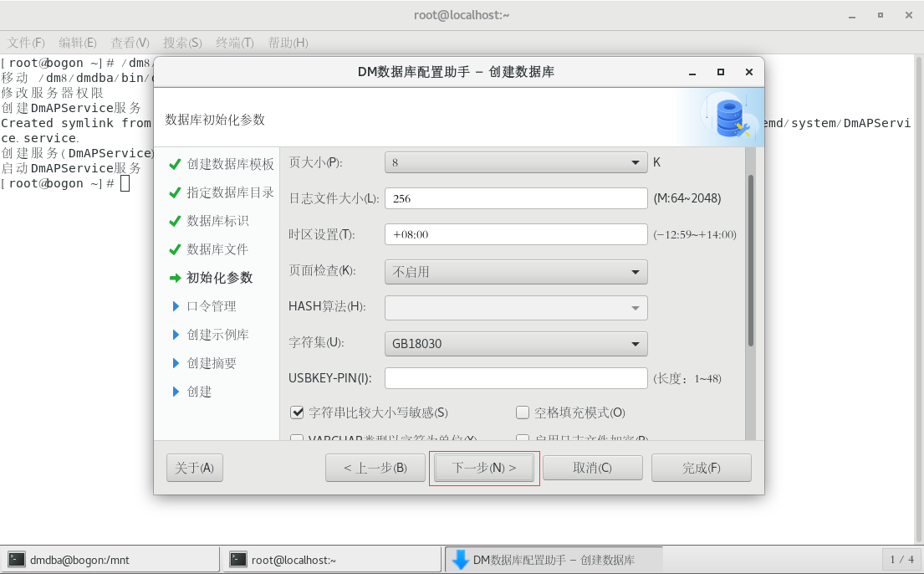
Task: Open terminal 帮助(H) menu
Action: pyautogui.click(x=288, y=43)
